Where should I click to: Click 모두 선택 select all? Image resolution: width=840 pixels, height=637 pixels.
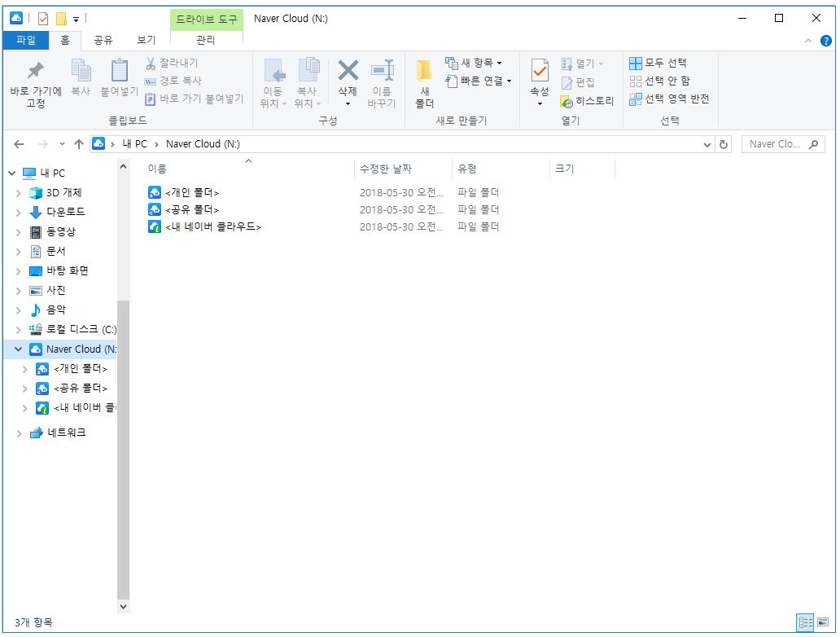tap(658, 64)
